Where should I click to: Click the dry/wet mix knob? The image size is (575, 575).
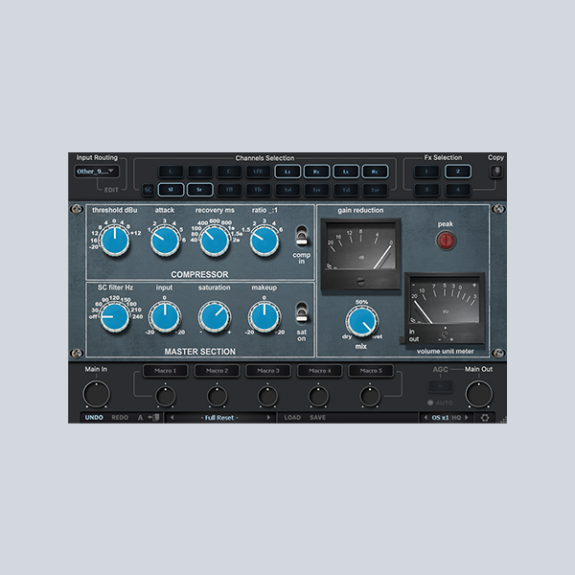pos(362,322)
